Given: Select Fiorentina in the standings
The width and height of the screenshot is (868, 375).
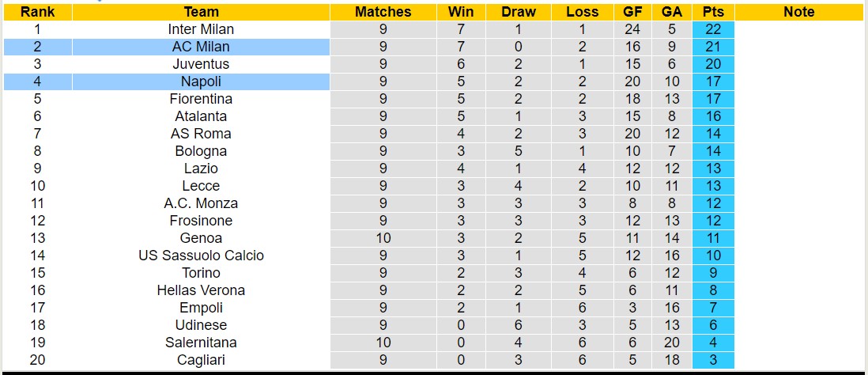Looking at the screenshot, I should coord(201,99).
